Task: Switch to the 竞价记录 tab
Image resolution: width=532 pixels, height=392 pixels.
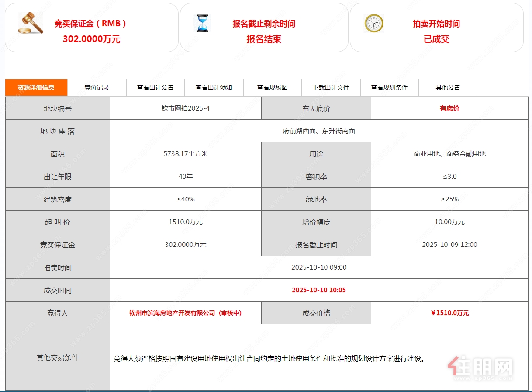Action: pos(97,87)
